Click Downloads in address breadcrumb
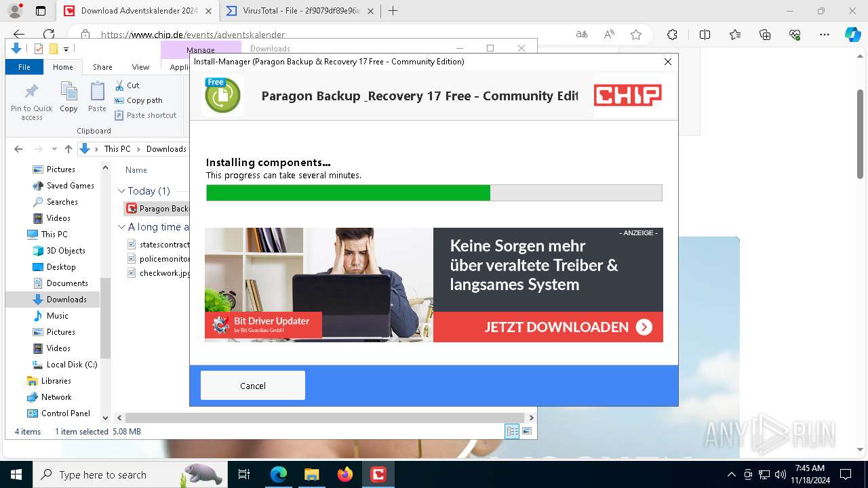This screenshot has width=868, height=488. click(166, 149)
